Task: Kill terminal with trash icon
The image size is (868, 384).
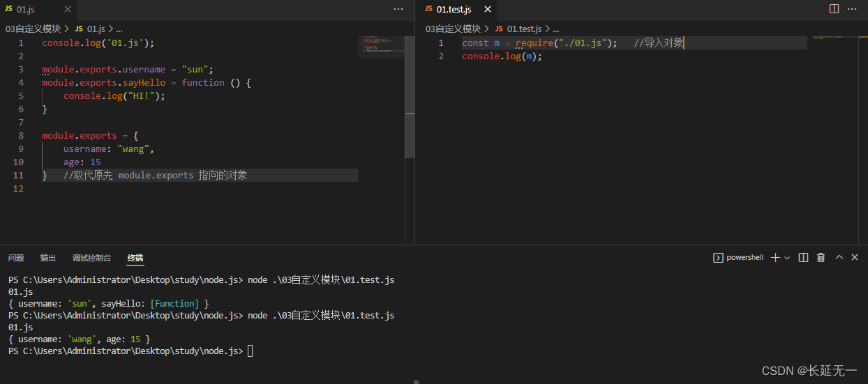Action: click(821, 258)
